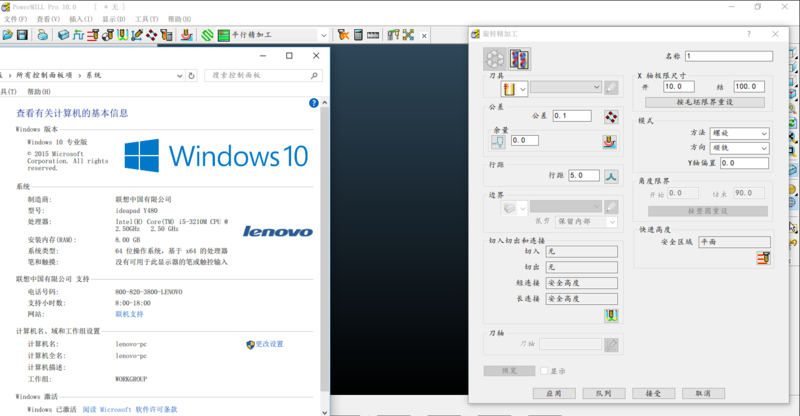Screen dimensions: 800x416
Task: Click the 名称 name input field
Action: pyautogui.click(x=727, y=56)
